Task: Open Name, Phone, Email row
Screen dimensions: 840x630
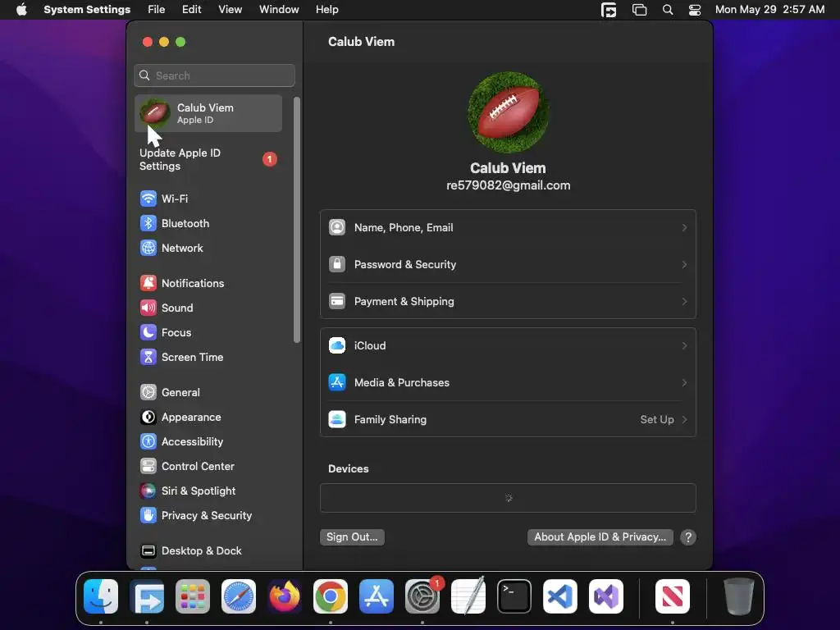Action: tap(508, 228)
